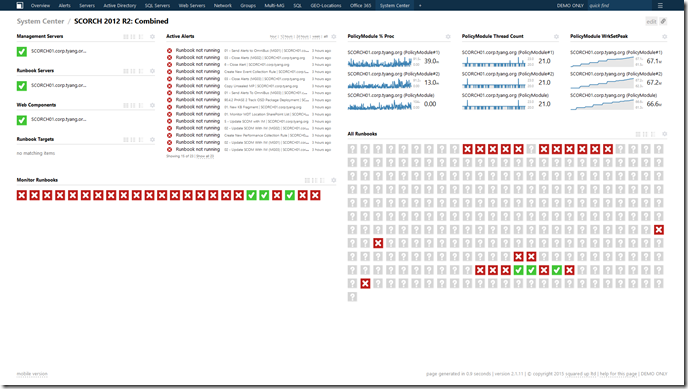Click the Web Components green status checkbox
Screen dimensions: 688x389
[22, 120]
